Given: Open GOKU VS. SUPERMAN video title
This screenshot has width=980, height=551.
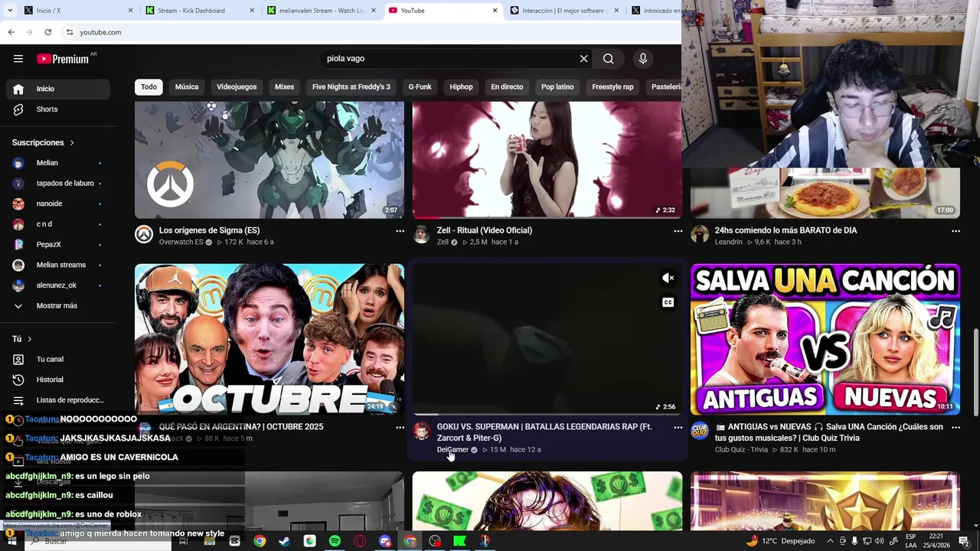Looking at the screenshot, I should [544, 432].
